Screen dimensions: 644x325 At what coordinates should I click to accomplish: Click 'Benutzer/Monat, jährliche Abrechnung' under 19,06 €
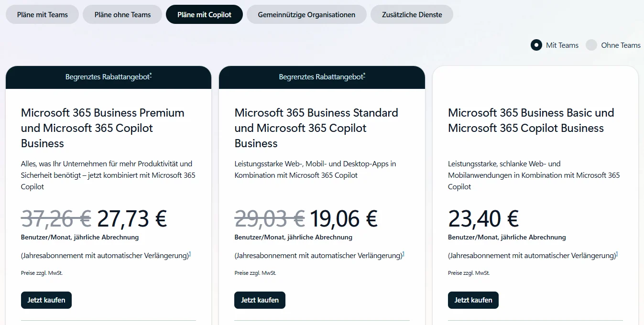click(x=294, y=237)
